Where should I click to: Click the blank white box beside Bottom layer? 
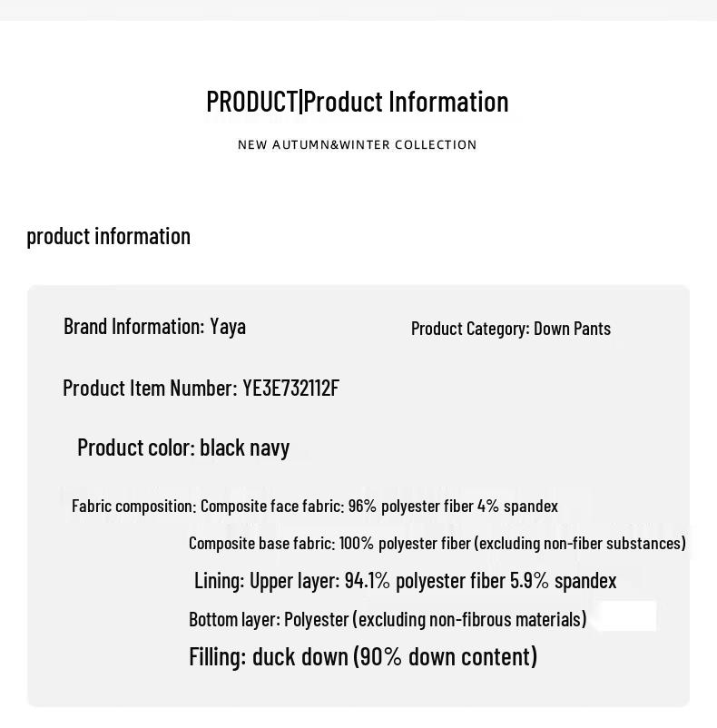tap(628, 616)
